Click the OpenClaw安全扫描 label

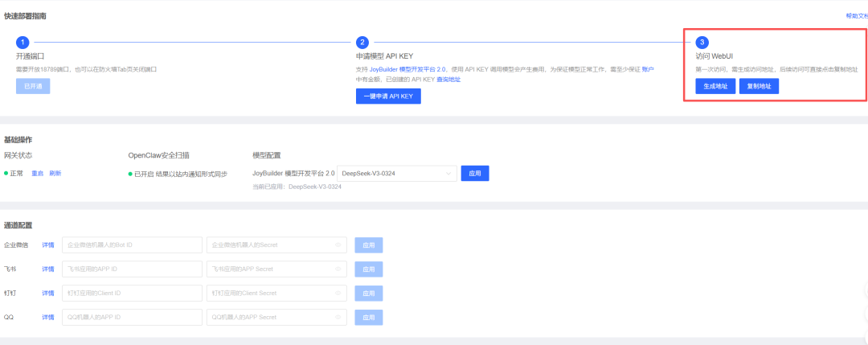158,155
